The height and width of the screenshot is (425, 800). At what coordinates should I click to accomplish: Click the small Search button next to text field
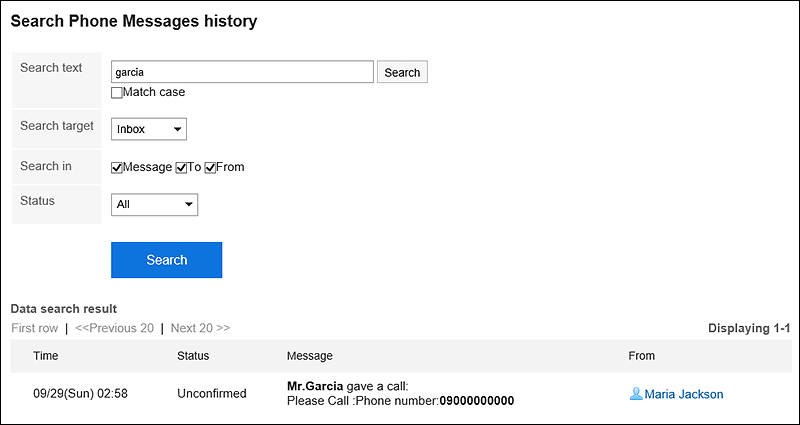(x=402, y=72)
